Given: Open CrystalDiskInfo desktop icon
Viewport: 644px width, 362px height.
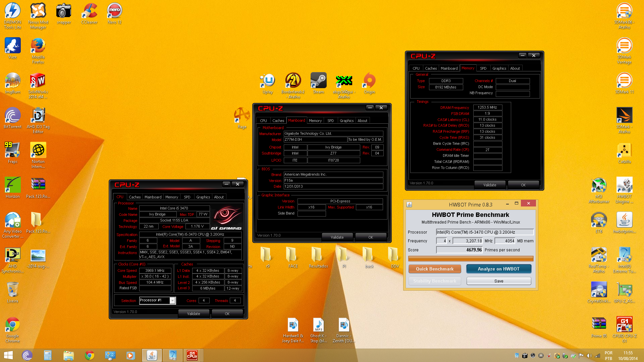Looking at the screenshot, I should (x=599, y=293).
